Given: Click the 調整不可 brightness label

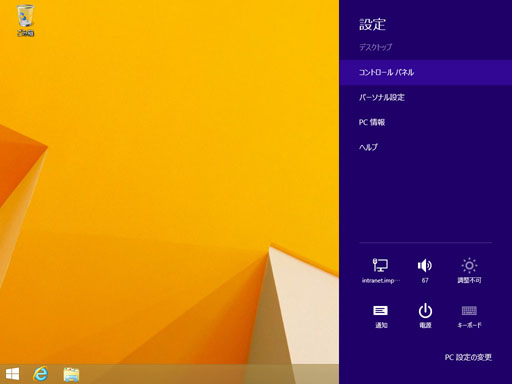Looking at the screenshot, I should pos(469,280).
